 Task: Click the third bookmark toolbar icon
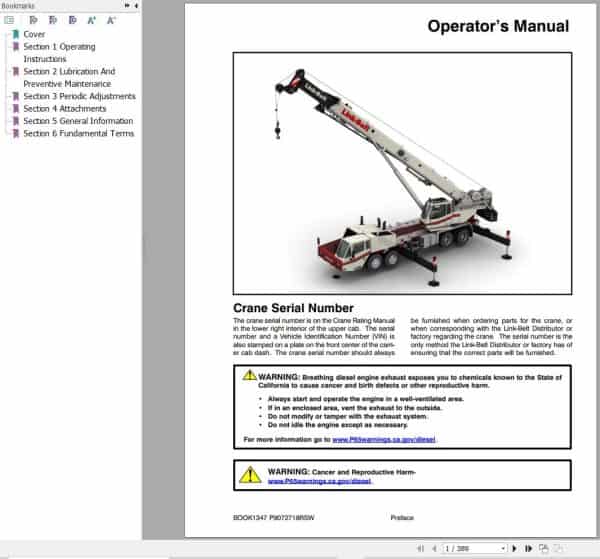click(72, 20)
